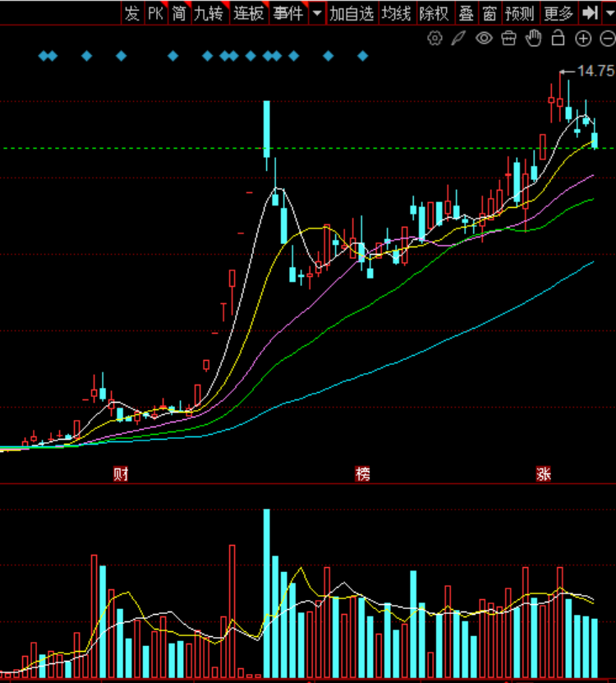Open chart settings gear icon
The image size is (616, 683).
(434, 38)
